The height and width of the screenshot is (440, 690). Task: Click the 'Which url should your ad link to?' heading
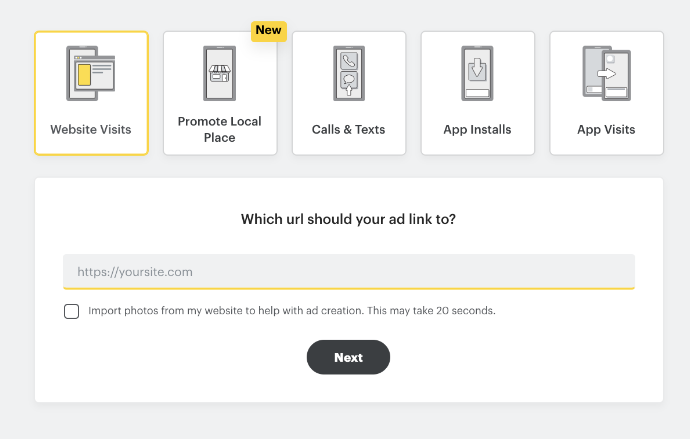[349, 219]
